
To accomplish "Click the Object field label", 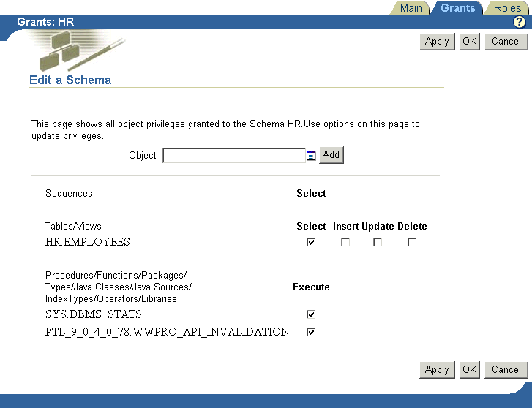I will tap(143, 155).
